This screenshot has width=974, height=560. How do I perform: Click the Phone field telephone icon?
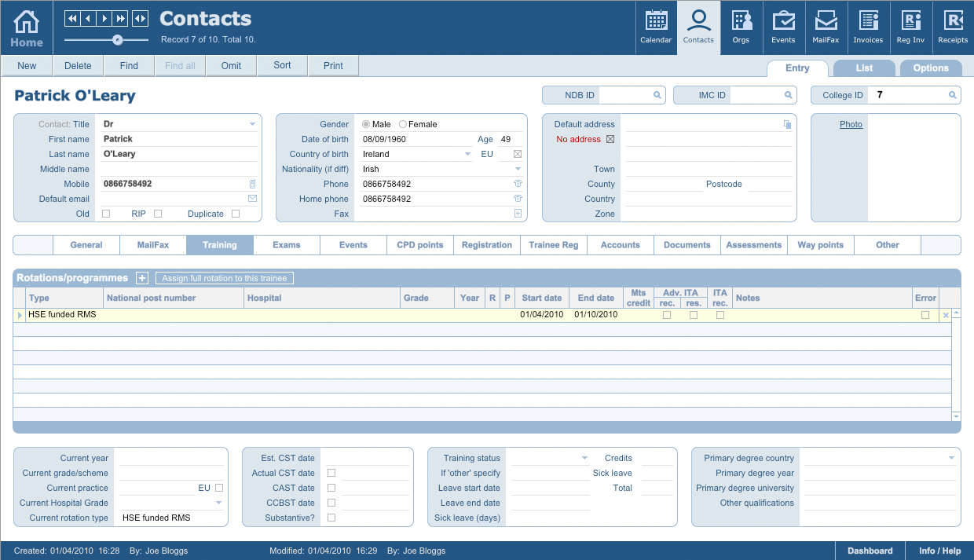pos(518,184)
